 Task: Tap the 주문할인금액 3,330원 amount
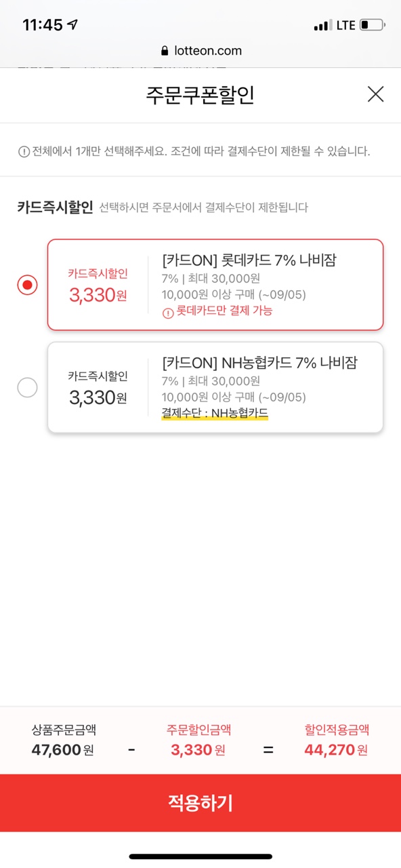[199, 741]
